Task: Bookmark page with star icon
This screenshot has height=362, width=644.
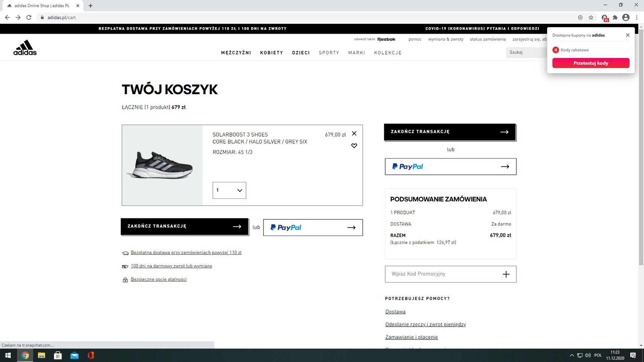Action: (591, 17)
